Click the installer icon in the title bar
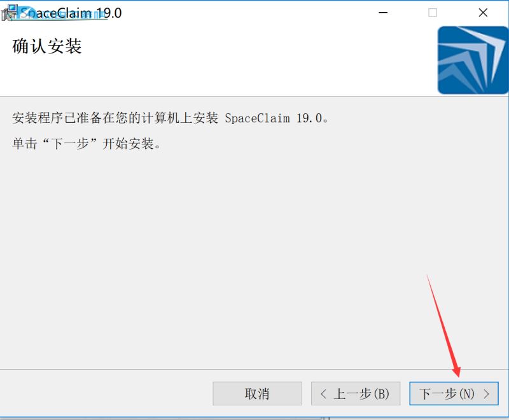 (9, 13)
